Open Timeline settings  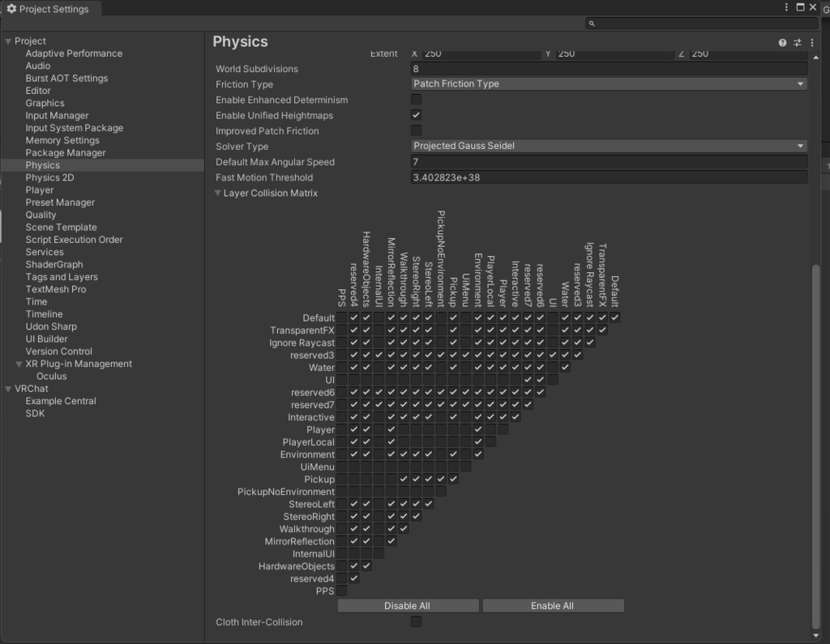click(44, 314)
